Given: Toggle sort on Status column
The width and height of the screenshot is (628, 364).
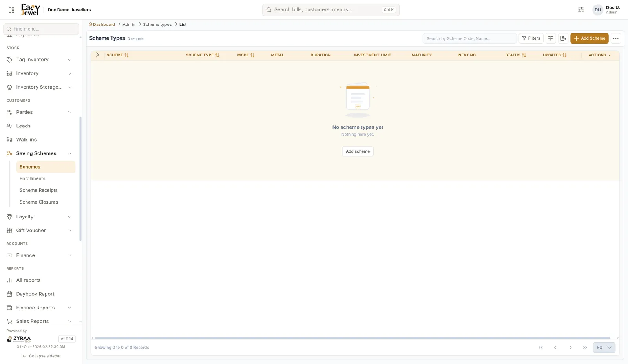Looking at the screenshot, I should (524, 55).
